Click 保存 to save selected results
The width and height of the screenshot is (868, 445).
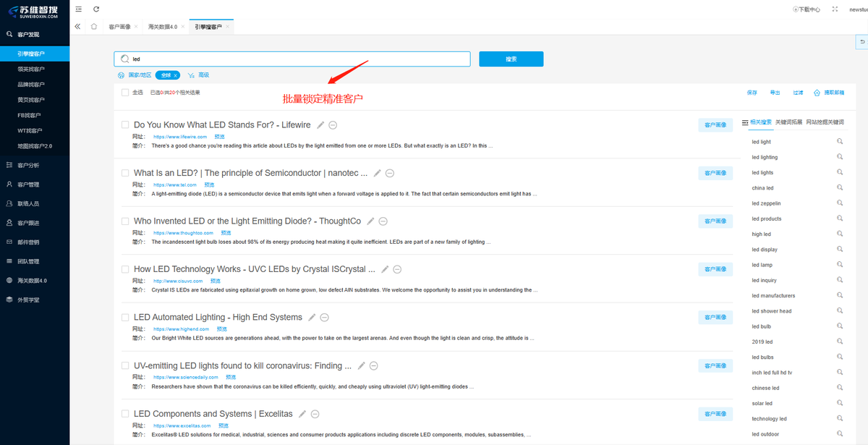tap(752, 93)
